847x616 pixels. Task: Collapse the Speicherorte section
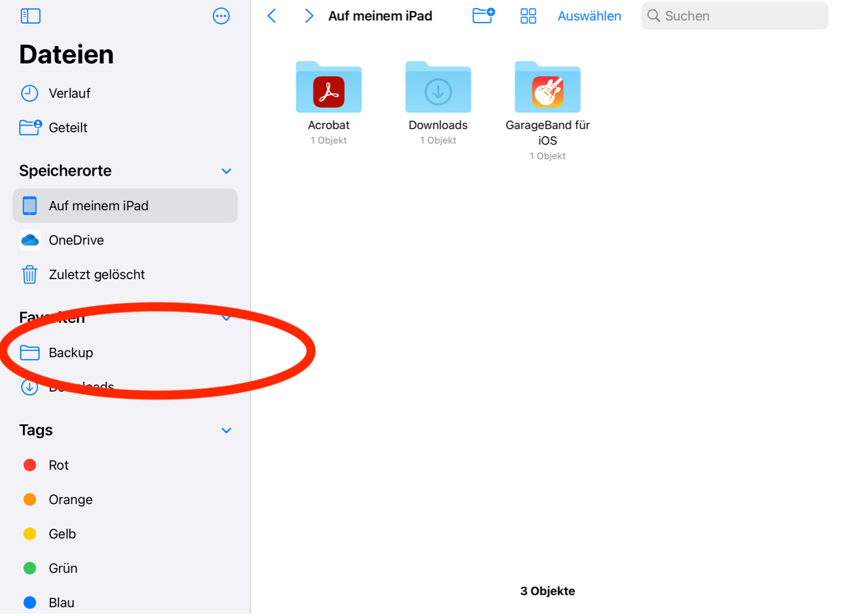pyautogui.click(x=226, y=171)
